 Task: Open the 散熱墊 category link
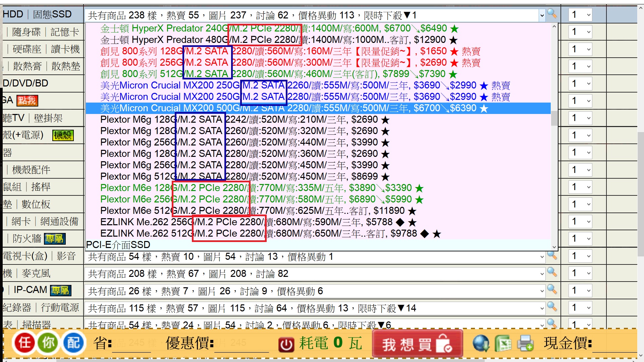(66, 66)
